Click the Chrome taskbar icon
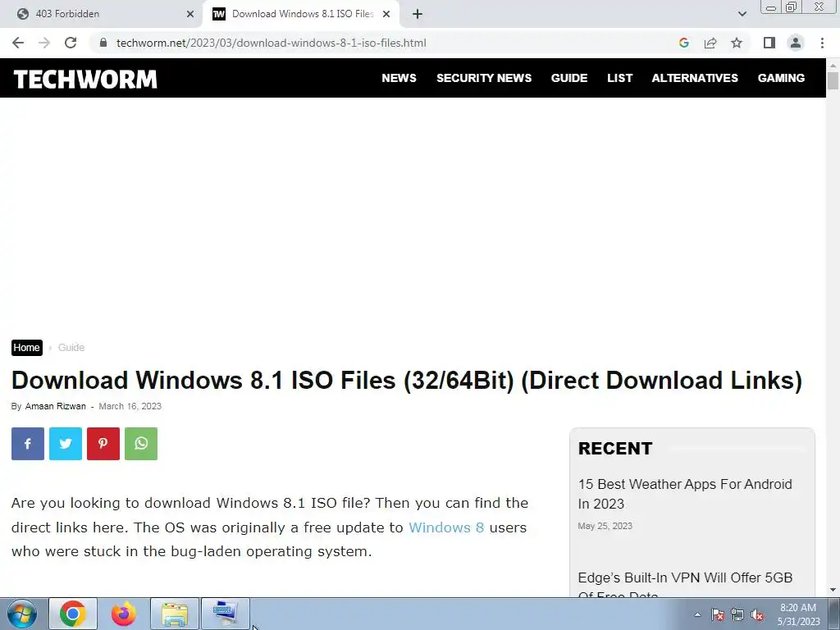The image size is (840, 630). [73, 614]
